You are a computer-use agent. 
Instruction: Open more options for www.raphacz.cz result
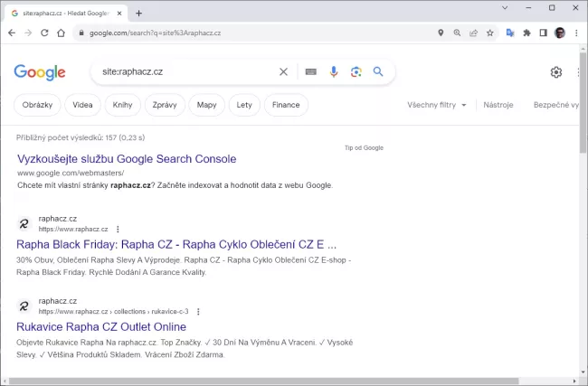point(118,229)
